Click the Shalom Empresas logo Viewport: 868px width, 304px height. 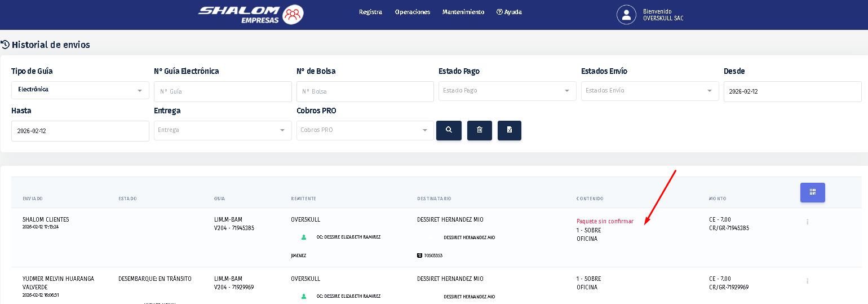(x=251, y=15)
